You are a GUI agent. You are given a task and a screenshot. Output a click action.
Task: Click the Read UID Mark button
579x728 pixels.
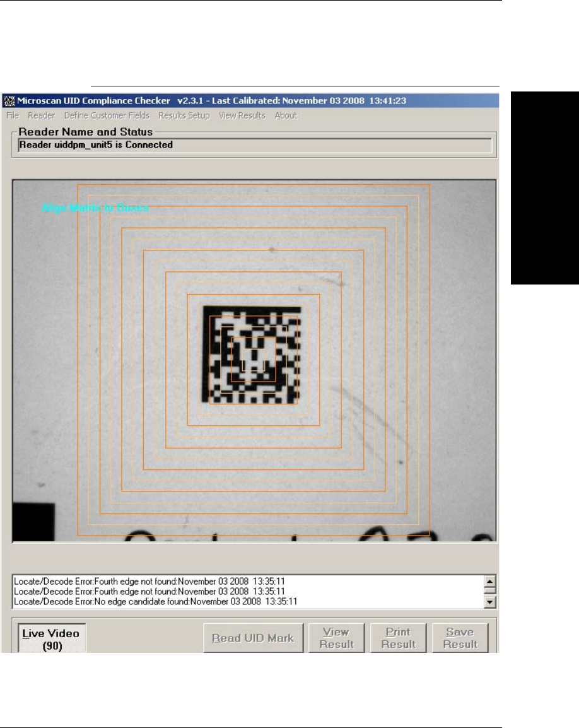point(253,638)
